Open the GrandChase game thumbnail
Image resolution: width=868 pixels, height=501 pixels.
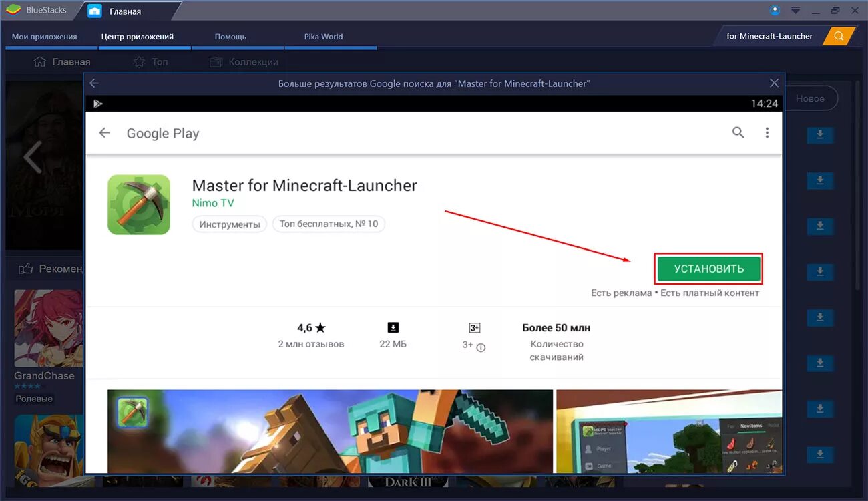[49, 328]
